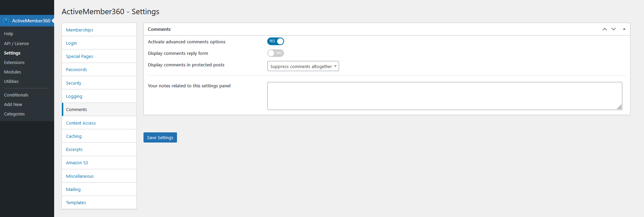Click the ActiveMember360 logo icon in sidebar

pos(6,21)
